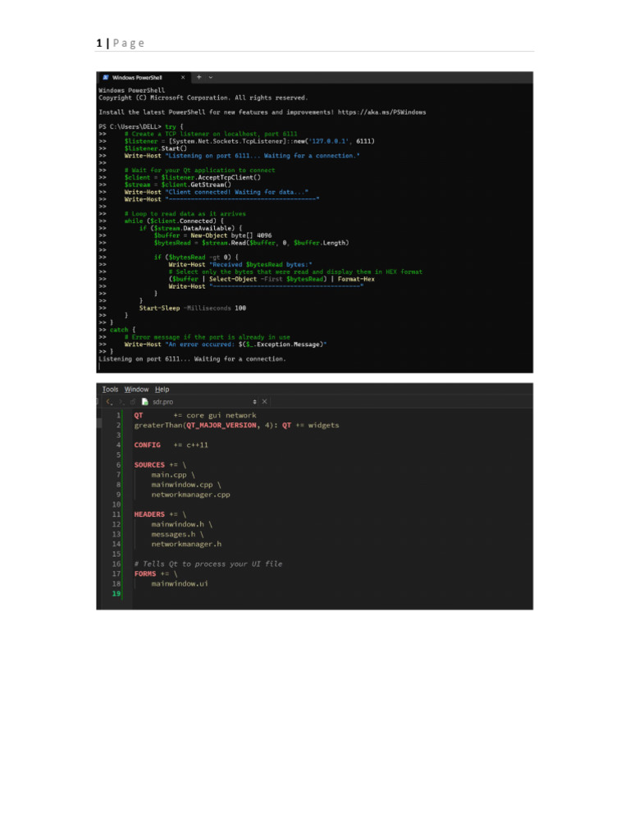Screen dimensions: 630x840
Task: Click the 'HEADERS += \' line
Action: [x=160, y=514]
